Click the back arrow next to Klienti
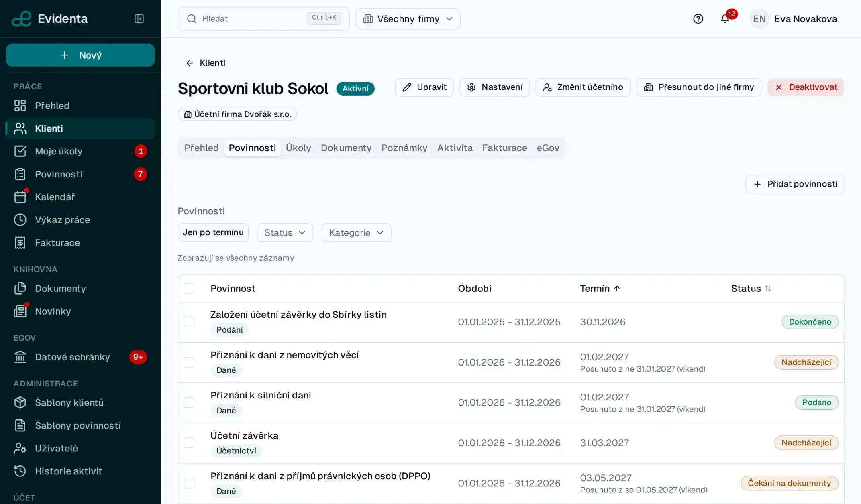 point(190,63)
